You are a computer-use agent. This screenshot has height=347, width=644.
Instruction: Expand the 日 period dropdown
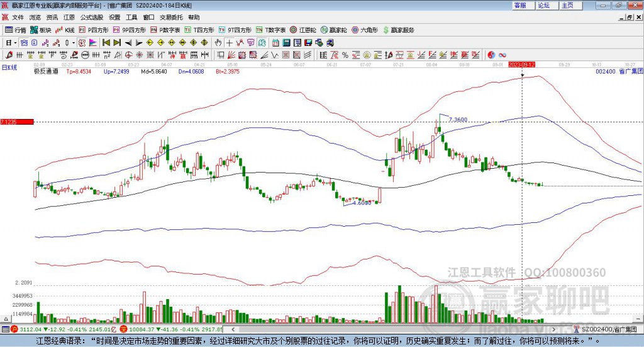tap(15, 43)
